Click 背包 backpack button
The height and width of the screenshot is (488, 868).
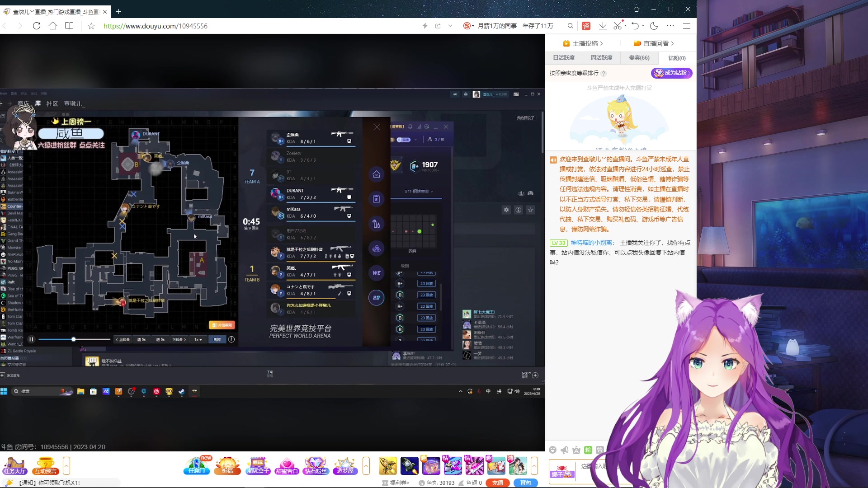[x=526, y=483]
